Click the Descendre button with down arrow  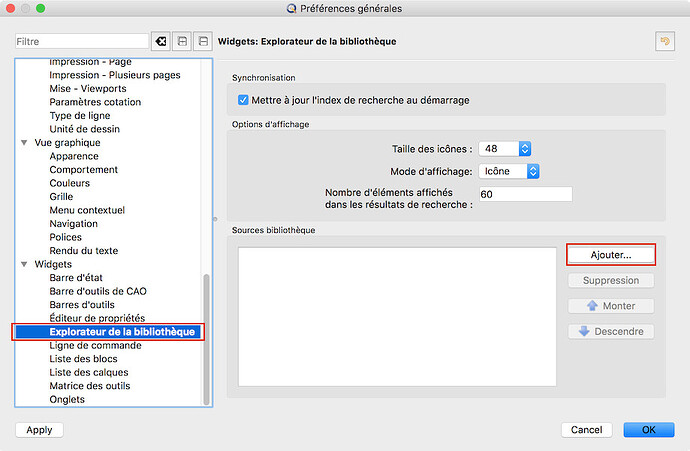coord(610,332)
